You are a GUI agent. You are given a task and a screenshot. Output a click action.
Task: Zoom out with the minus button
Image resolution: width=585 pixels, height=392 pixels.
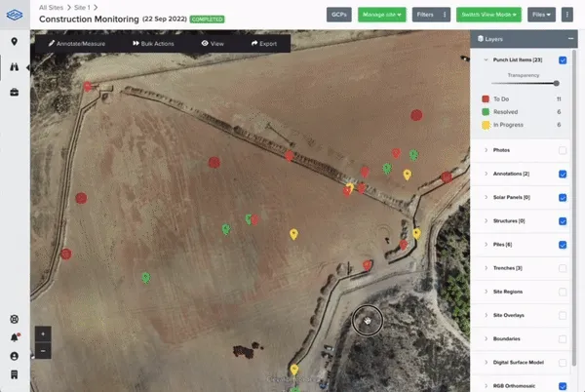pos(43,351)
